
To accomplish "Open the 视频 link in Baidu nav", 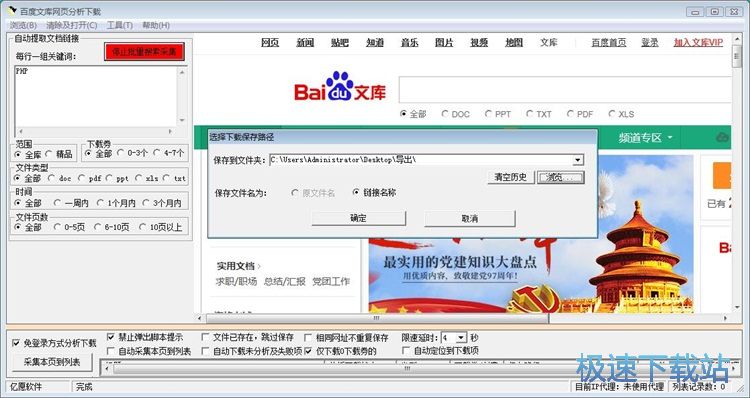I will [x=479, y=43].
